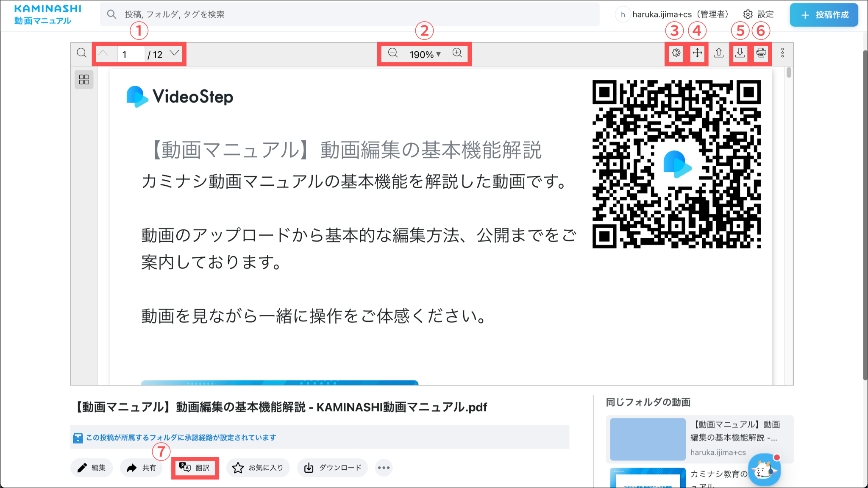The height and width of the screenshot is (488, 868).
Task: Click the 投稿作成 create post button
Action: click(x=824, y=15)
